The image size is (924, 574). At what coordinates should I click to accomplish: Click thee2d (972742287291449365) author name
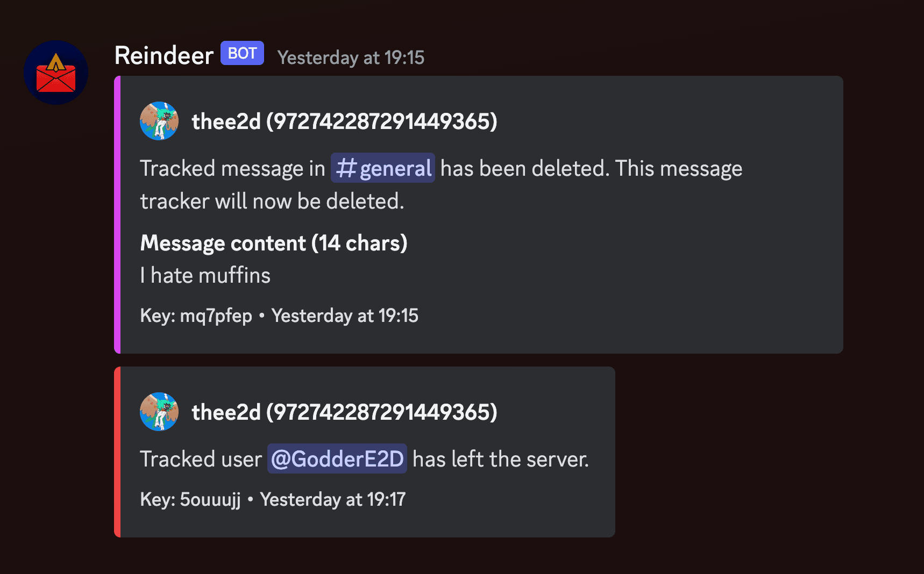(345, 121)
